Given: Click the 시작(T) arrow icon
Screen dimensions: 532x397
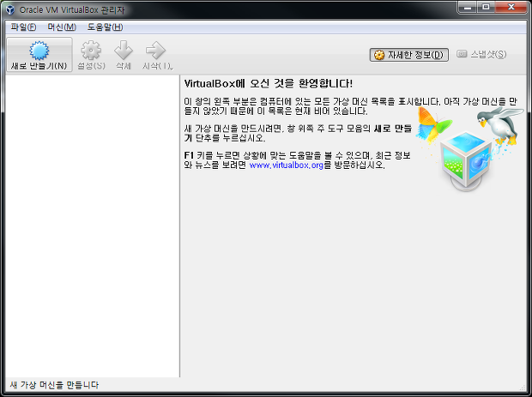Looking at the screenshot, I should pyautogui.click(x=155, y=51).
